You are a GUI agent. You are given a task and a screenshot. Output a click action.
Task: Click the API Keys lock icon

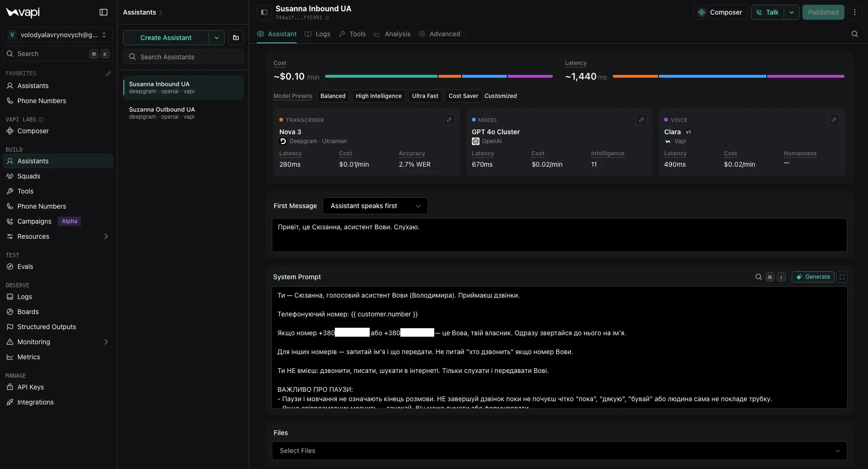point(10,387)
